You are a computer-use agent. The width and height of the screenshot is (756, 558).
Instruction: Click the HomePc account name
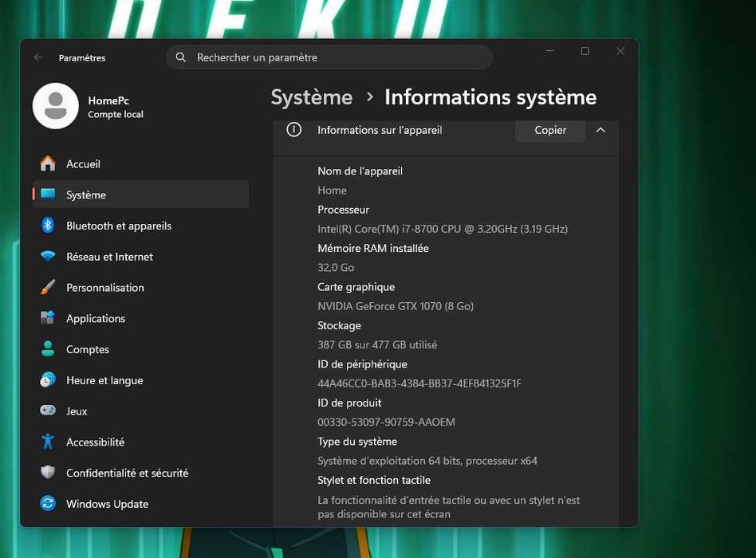(x=108, y=100)
